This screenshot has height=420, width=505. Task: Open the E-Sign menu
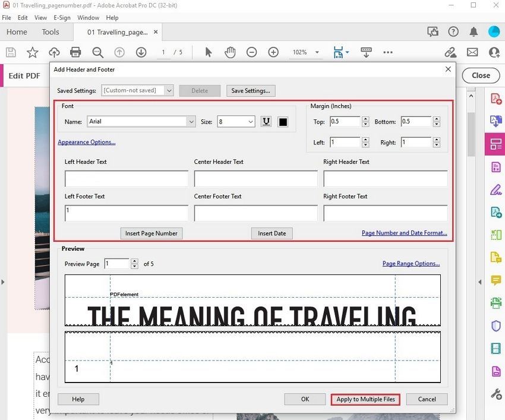[62, 18]
